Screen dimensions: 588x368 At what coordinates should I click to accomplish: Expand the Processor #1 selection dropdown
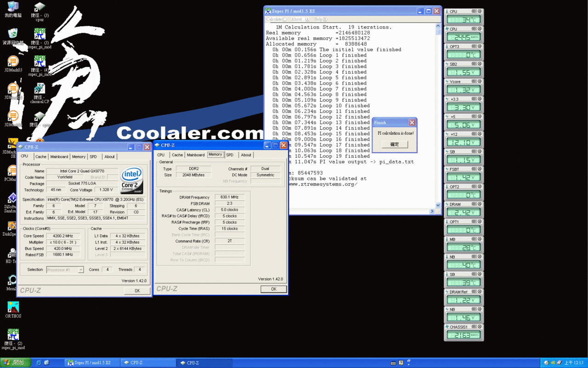81,270
